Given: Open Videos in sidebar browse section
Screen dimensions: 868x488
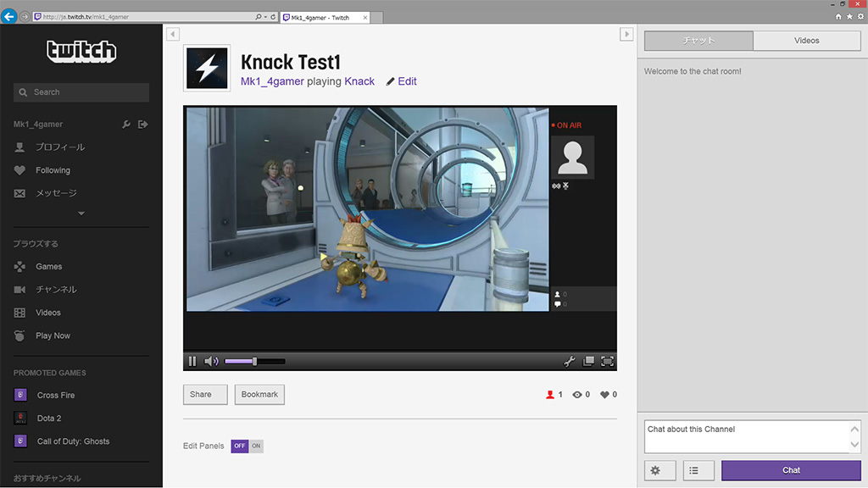Looking at the screenshot, I should pyautogui.click(x=48, y=313).
